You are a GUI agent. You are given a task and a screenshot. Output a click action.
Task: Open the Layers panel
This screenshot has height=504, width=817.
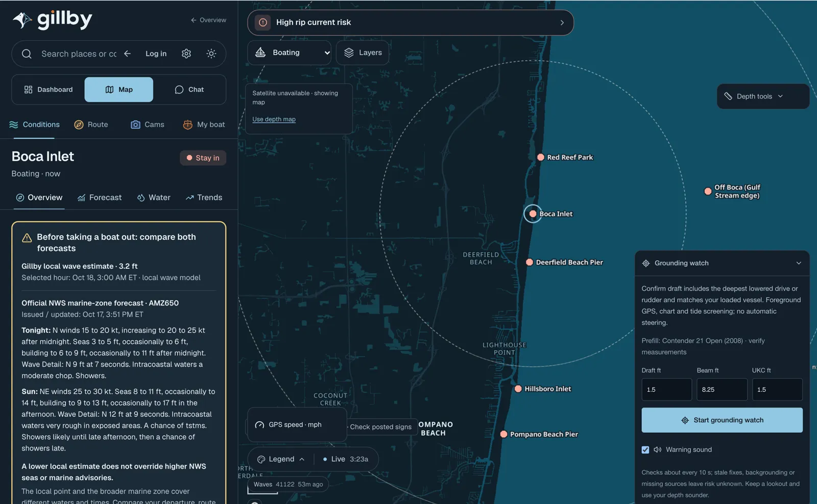pos(363,53)
